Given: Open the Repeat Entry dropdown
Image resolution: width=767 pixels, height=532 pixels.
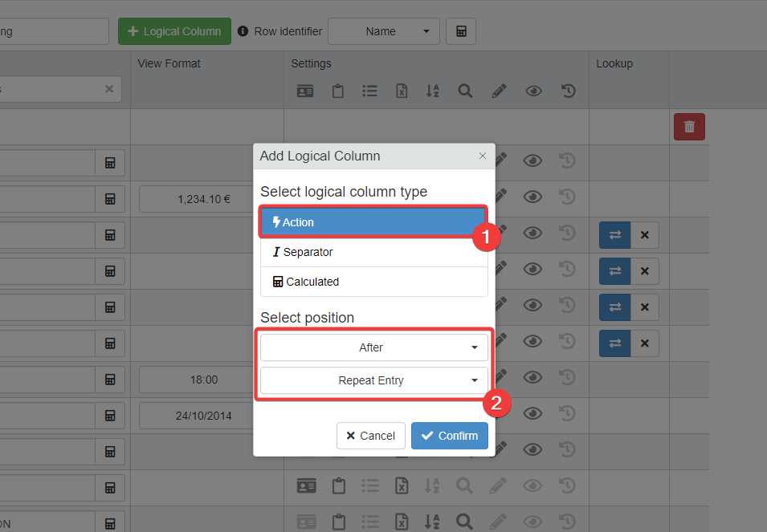Looking at the screenshot, I should 373,380.
